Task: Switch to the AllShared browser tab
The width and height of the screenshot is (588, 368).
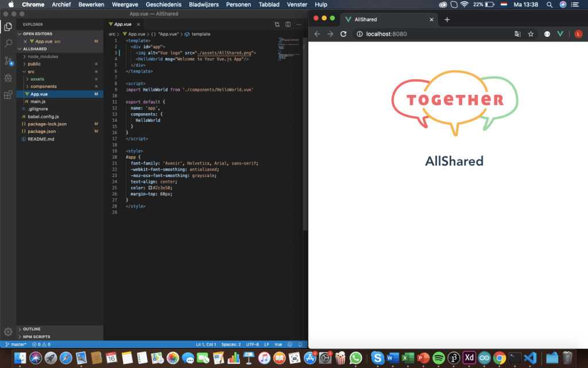Action: 385,19
